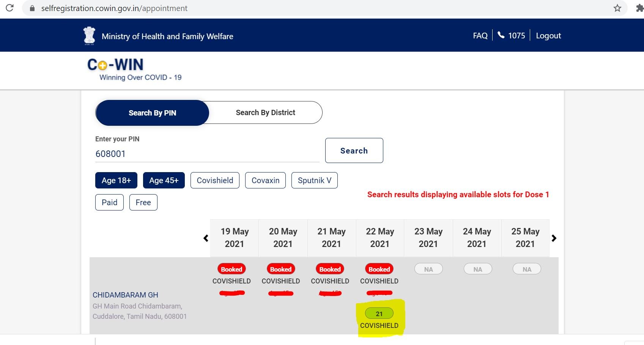Click the NA slot under 25 May

click(527, 269)
